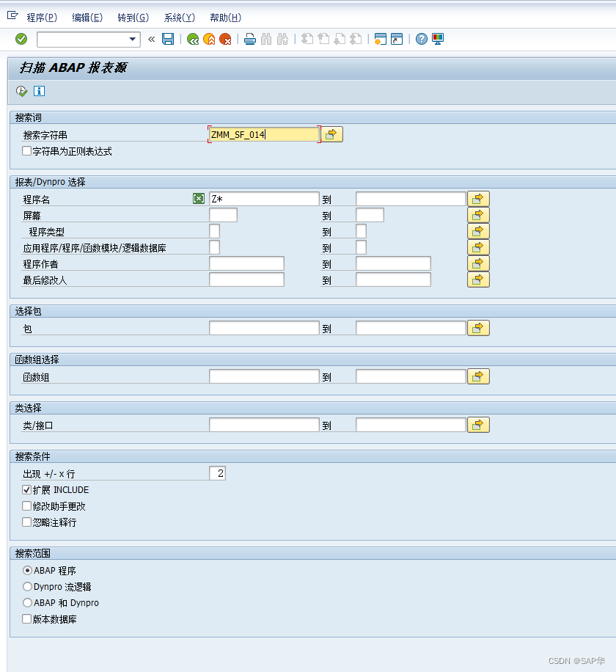Enable the 忽略注释行 checkbox

[26, 522]
